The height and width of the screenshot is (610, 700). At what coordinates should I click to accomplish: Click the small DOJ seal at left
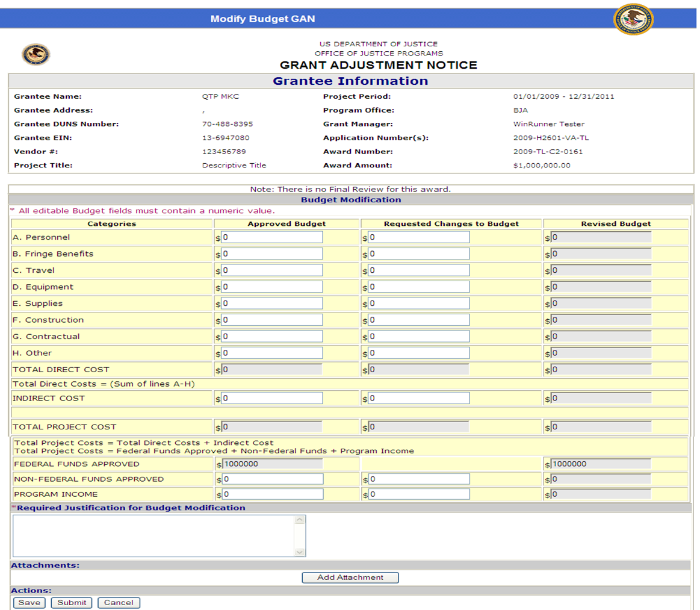click(36, 55)
